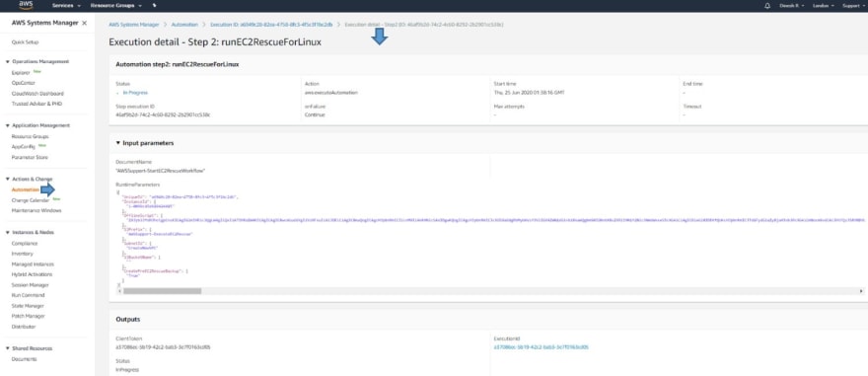Open the Services menu
The width and height of the screenshot is (868, 376).
[66, 6]
